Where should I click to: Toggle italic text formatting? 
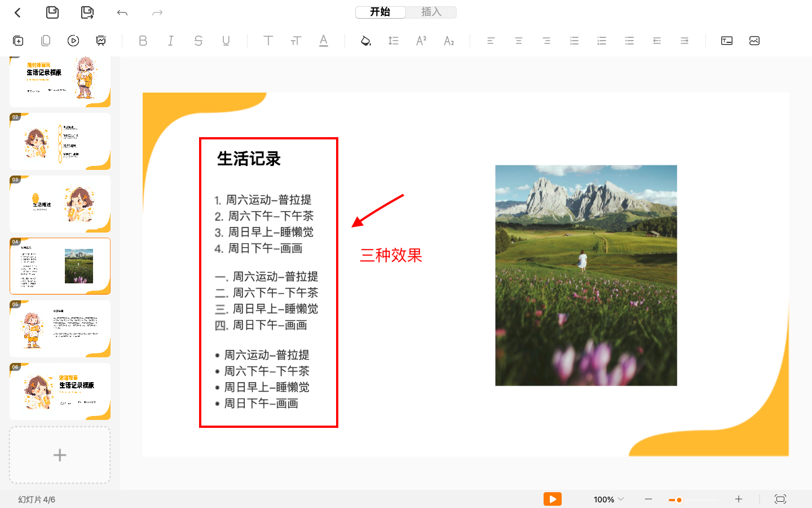(x=170, y=40)
